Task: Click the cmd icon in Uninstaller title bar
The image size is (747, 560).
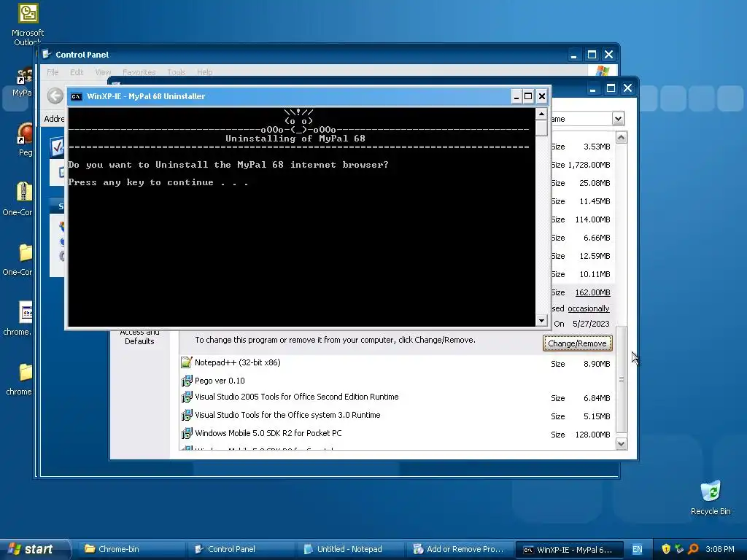Action: coord(76,97)
